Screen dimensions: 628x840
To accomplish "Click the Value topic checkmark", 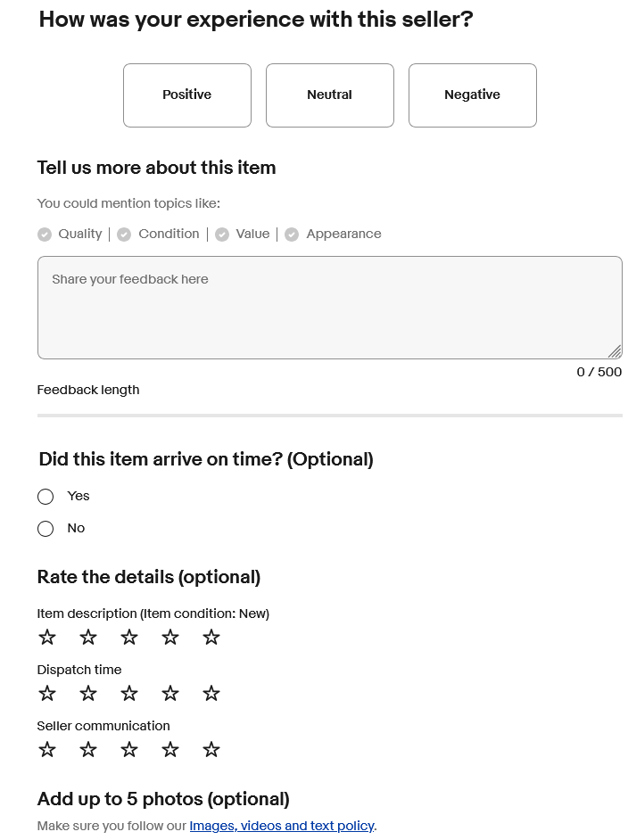I will pyautogui.click(x=222, y=235).
